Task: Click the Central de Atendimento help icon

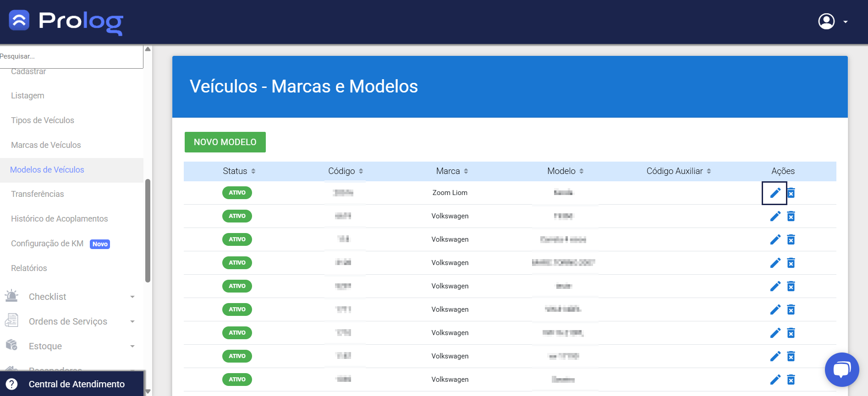Action: coord(12,384)
